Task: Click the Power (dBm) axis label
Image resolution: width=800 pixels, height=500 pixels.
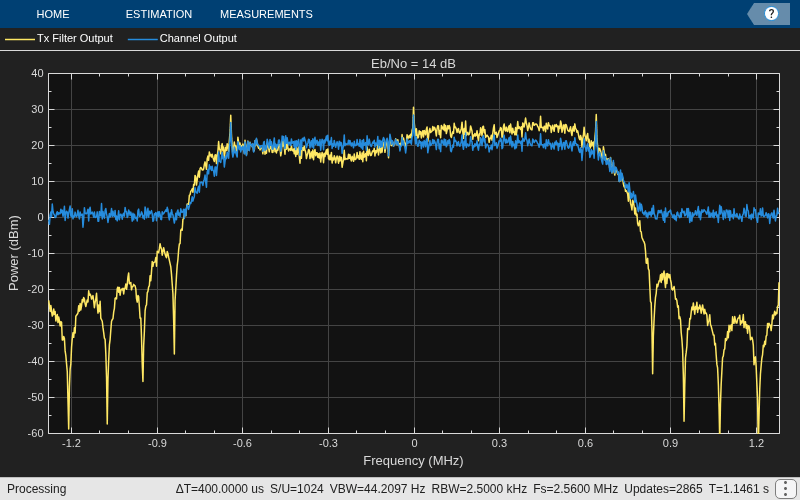Action: pyautogui.click(x=14, y=253)
